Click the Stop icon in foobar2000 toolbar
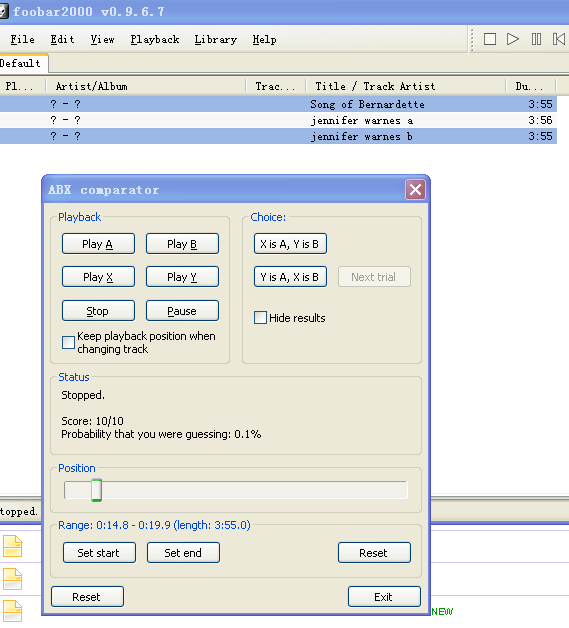 click(490, 39)
